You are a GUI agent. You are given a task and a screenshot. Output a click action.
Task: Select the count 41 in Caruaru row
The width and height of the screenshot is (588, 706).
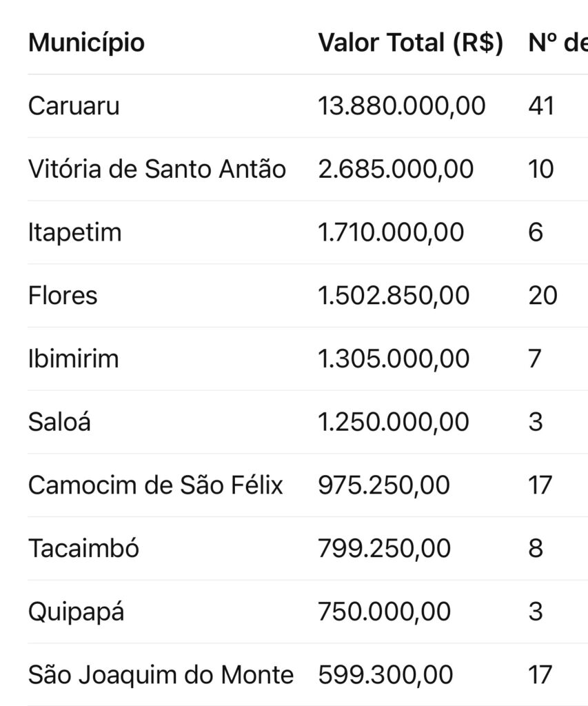click(x=541, y=106)
